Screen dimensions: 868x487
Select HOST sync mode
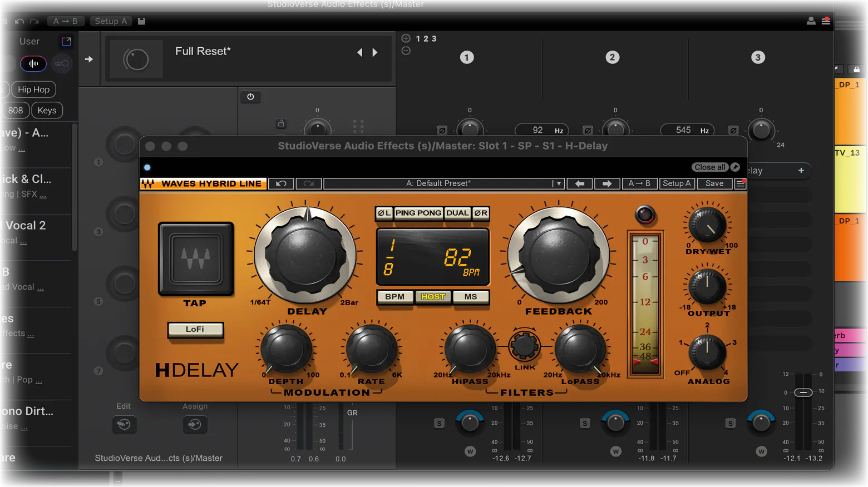(433, 297)
